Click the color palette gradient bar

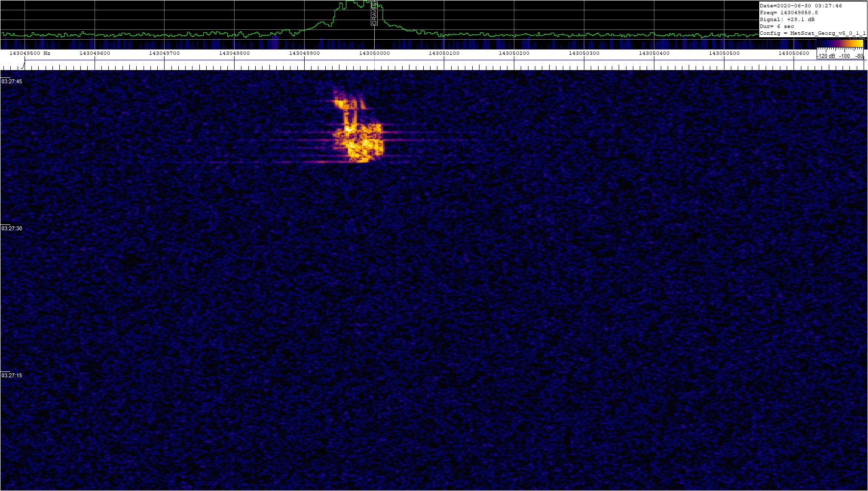[840, 44]
